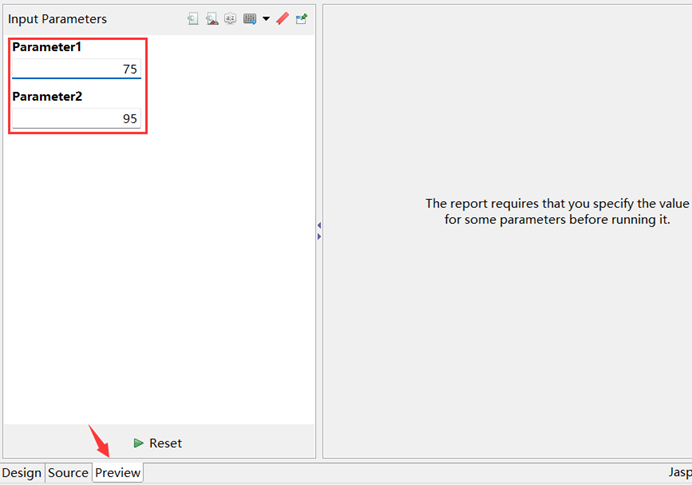Click the parameters icon with red eraser overlay
The height and width of the screenshot is (485, 692).
[x=212, y=19]
